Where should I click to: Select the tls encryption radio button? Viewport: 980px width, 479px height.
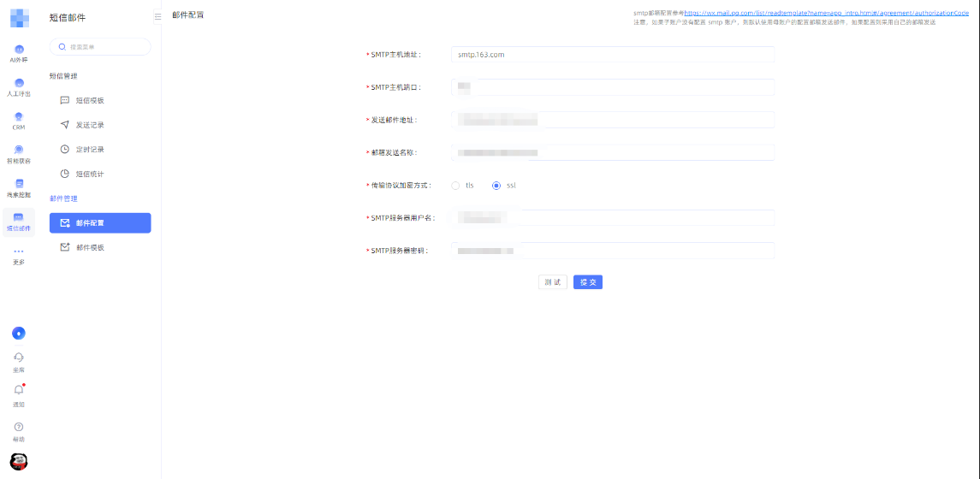455,186
